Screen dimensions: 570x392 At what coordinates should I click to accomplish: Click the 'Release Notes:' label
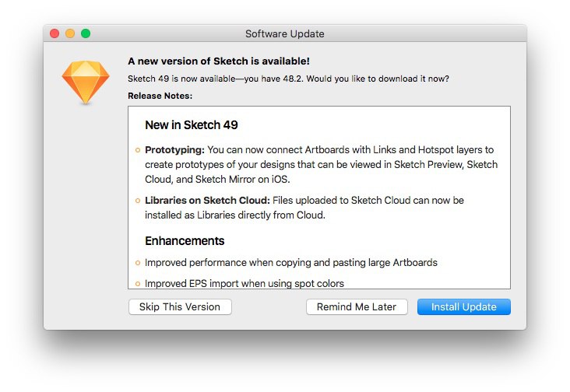160,96
